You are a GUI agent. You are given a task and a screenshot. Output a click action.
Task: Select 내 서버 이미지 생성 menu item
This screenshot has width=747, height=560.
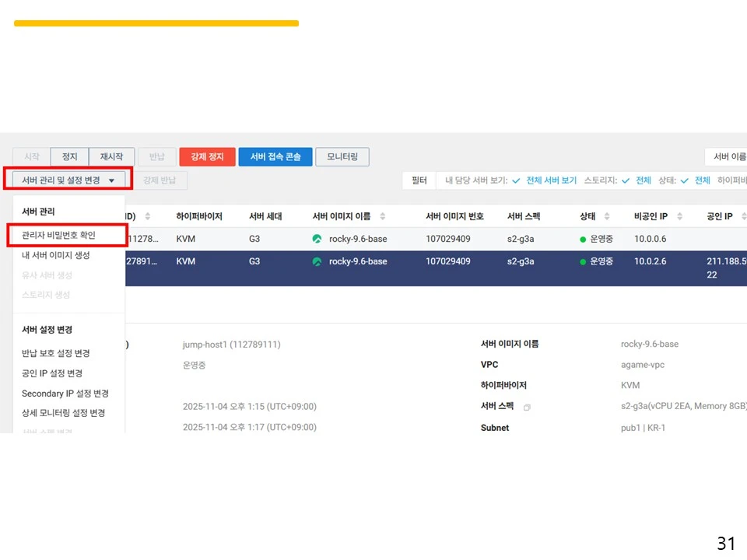pyautogui.click(x=56, y=255)
